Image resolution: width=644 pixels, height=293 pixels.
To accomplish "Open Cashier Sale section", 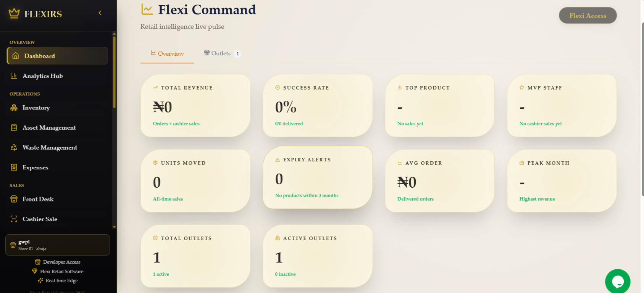I will pyautogui.click(x=57, y=219).
